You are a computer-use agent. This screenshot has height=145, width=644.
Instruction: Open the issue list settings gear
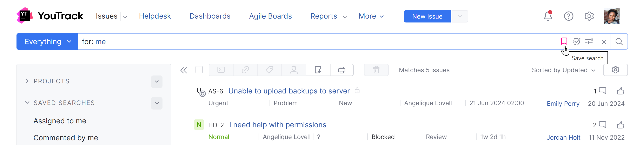(x=615, y=70)
